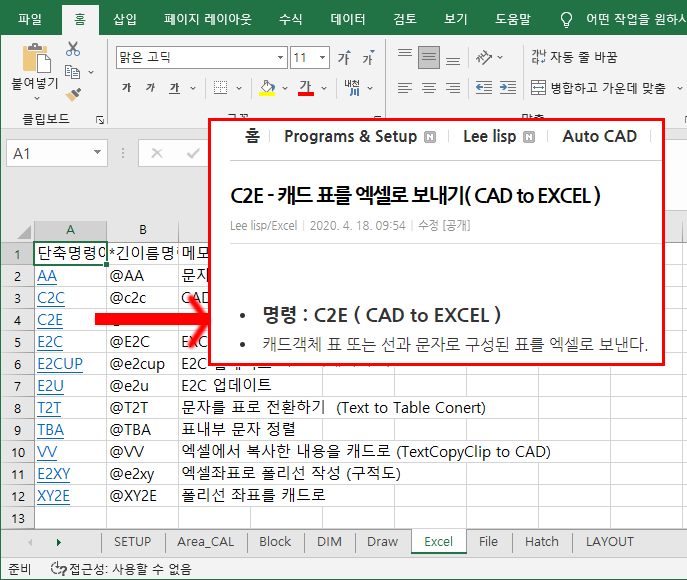Open the Name Box dropdown arrow

click(x=97, y=152)
